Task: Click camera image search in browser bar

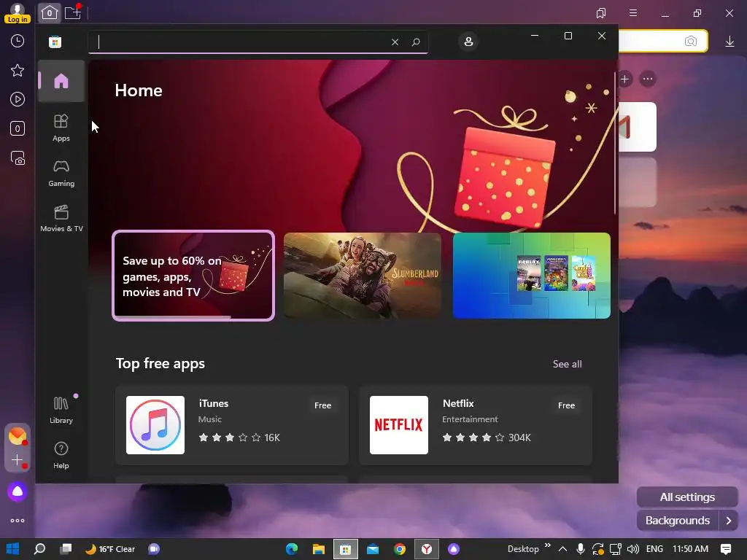Action: pyautogui.click(x=690, y=42)
